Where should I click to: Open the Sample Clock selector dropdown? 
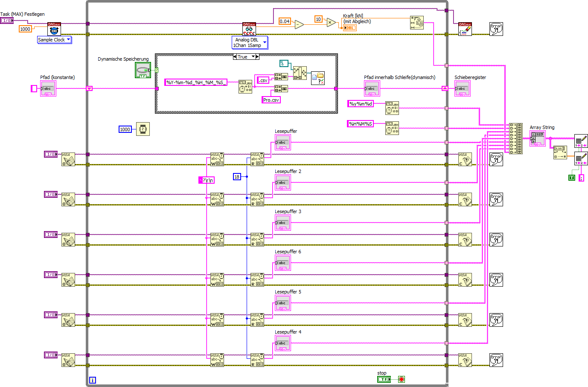54,40
